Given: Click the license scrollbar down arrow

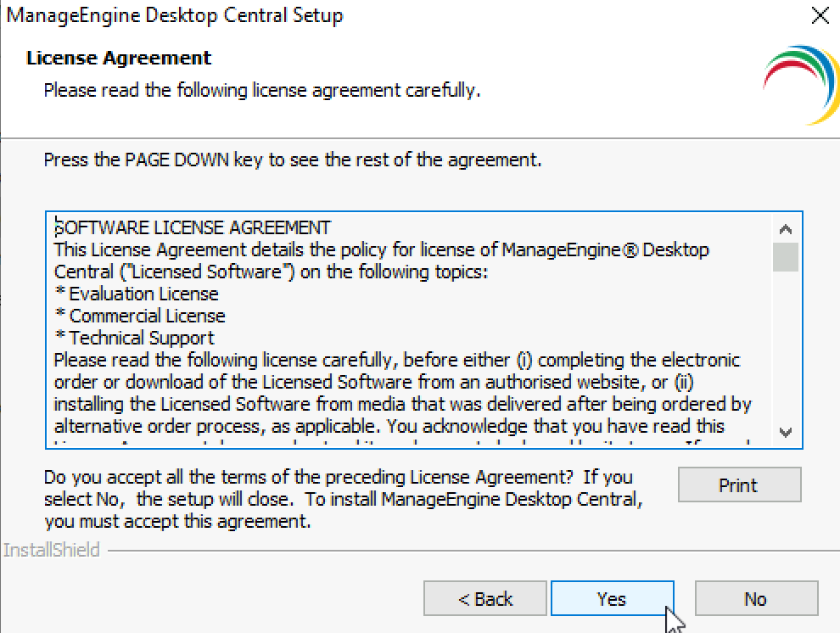Looking at the screenshot, I should (x=786, y=432).
